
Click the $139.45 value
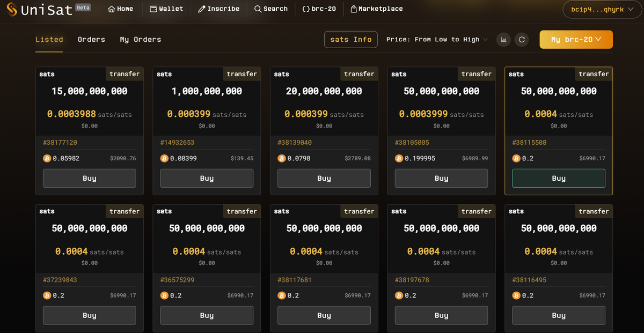(242, 159)
